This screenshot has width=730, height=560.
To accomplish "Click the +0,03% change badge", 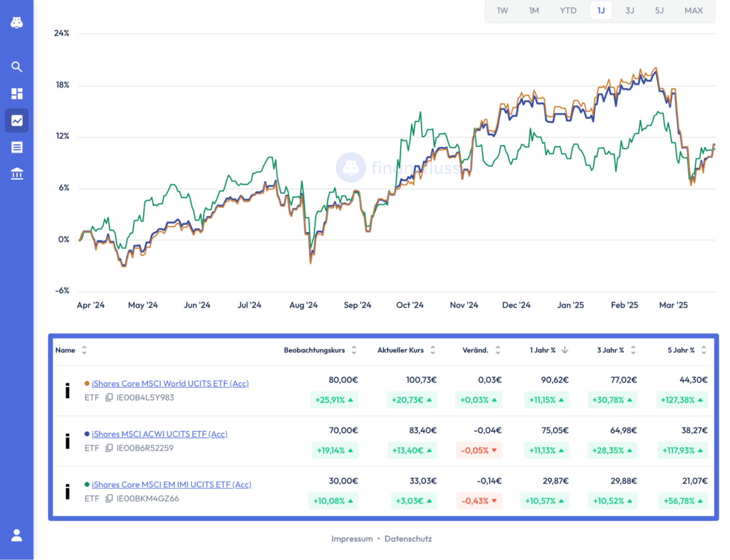I will [479, 400].
